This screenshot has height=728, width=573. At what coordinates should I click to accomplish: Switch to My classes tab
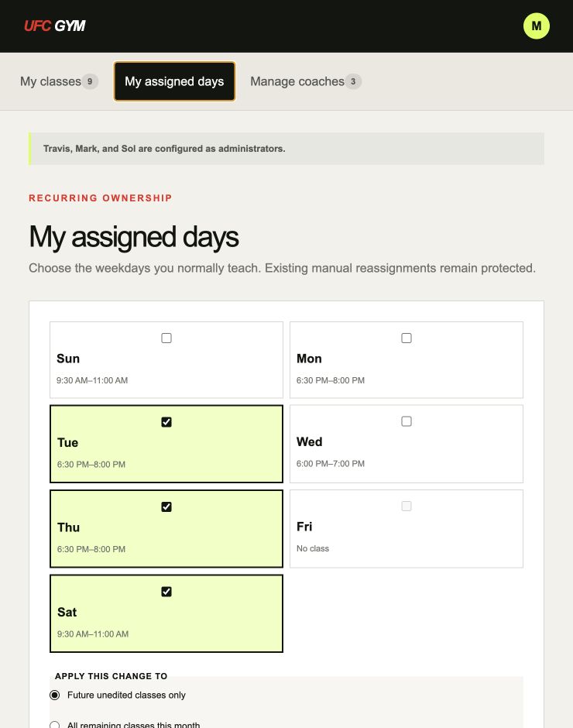click(x=59, y=81)
